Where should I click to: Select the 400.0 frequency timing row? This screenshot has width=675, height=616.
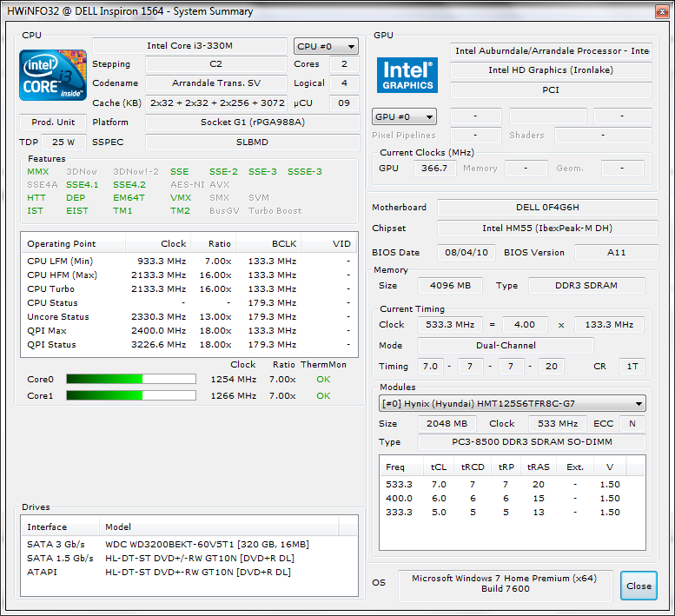513,499
